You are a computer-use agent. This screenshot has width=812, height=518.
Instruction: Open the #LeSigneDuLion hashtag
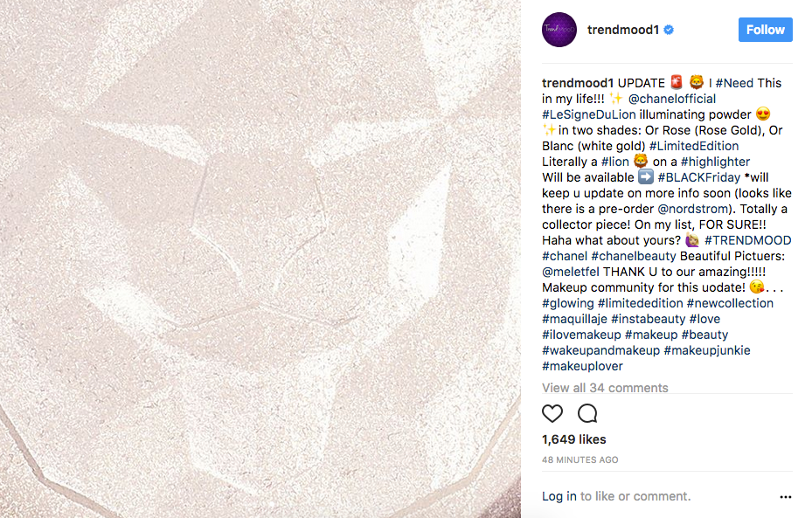[x=589, y=114]
